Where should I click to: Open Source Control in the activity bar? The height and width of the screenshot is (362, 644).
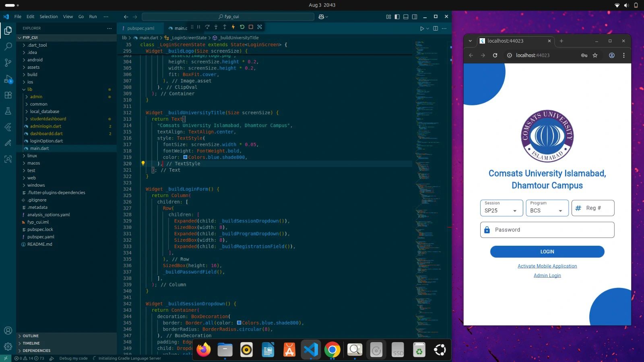point(8,63)
